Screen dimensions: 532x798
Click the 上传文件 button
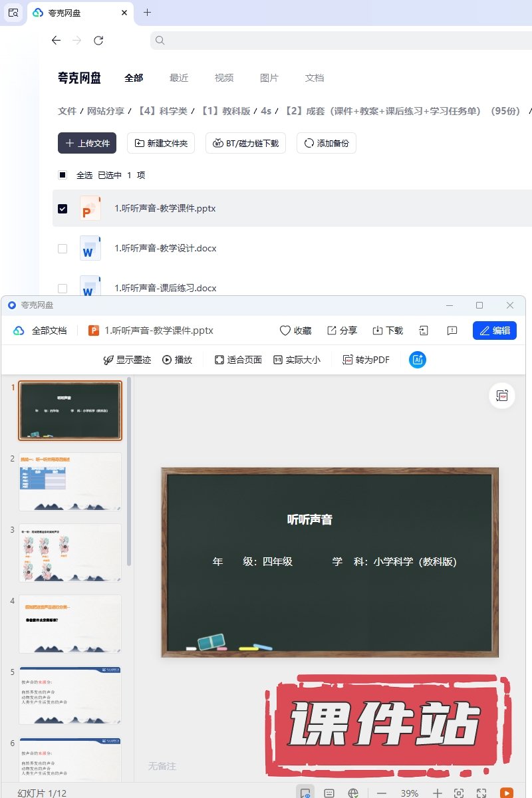point(87,143)
